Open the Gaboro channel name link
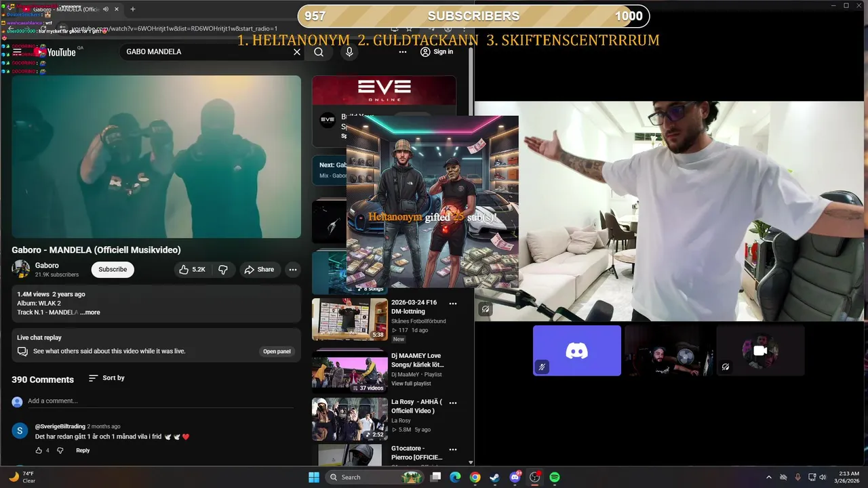Screen dimensions: 868x488 click(47, 266)
